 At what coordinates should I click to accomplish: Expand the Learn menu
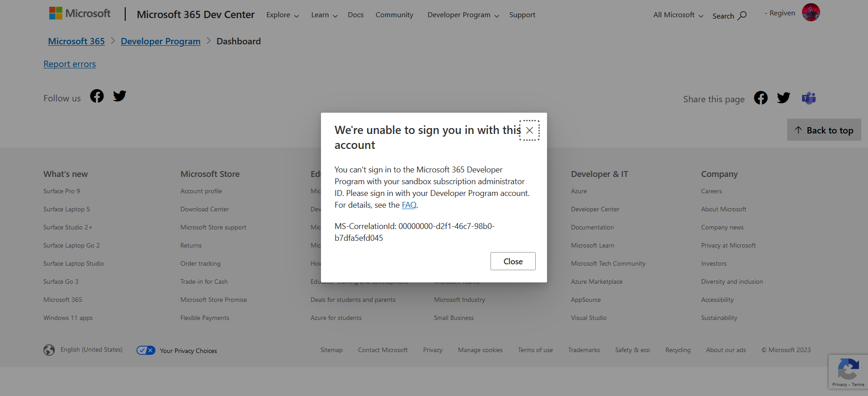click(x=324, y=15)
